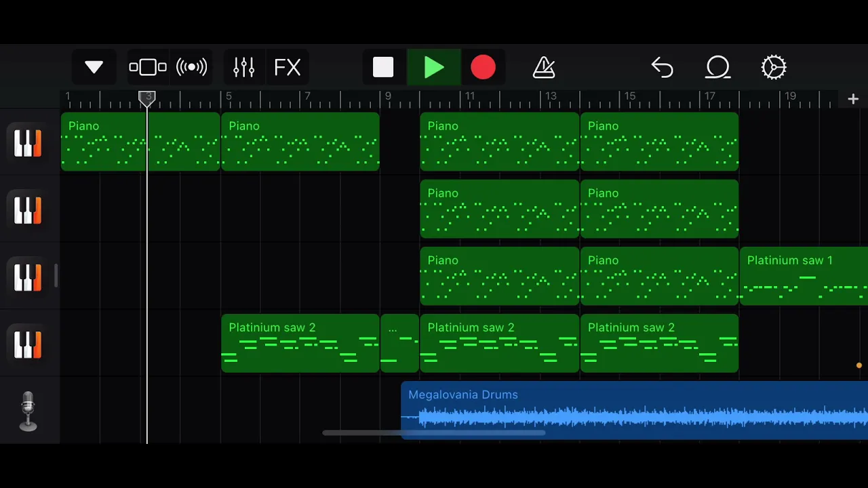Select the third track's keyboard instrument icon
The height and width of the screenshot is (488, 868).
click(28, 277)
